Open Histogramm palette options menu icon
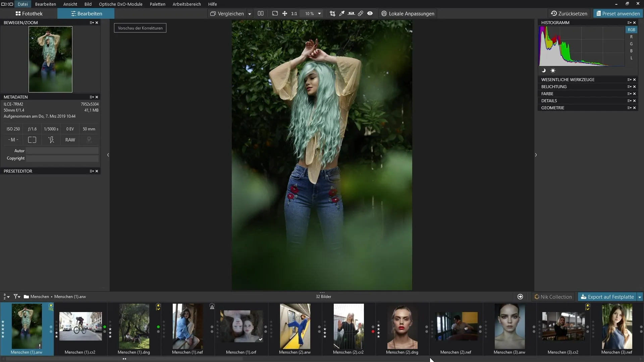 (629, 22)
